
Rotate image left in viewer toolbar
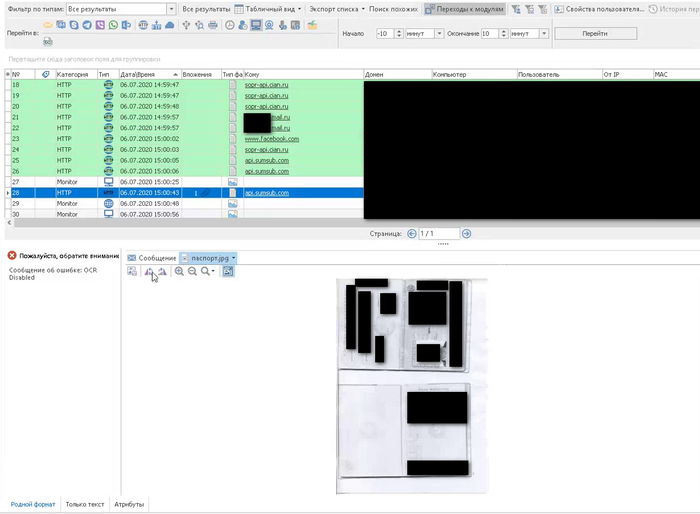pyautogui.click(x=149, y=272)
